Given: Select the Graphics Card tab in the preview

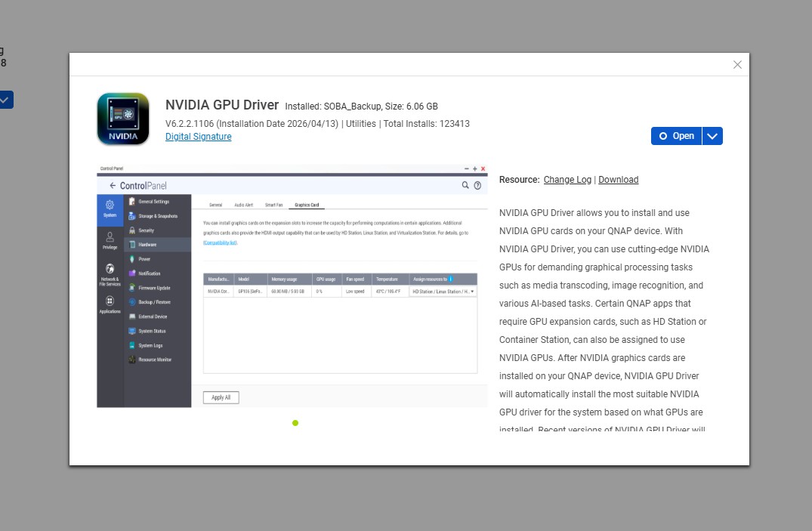Looking at the screenshot, I should (x=307, y=205).
